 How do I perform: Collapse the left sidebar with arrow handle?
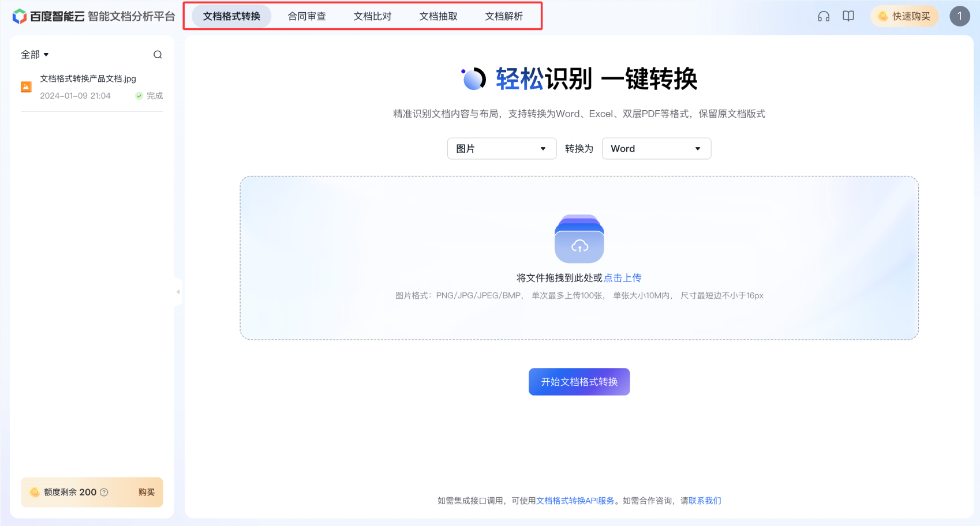tap(178, 292)
